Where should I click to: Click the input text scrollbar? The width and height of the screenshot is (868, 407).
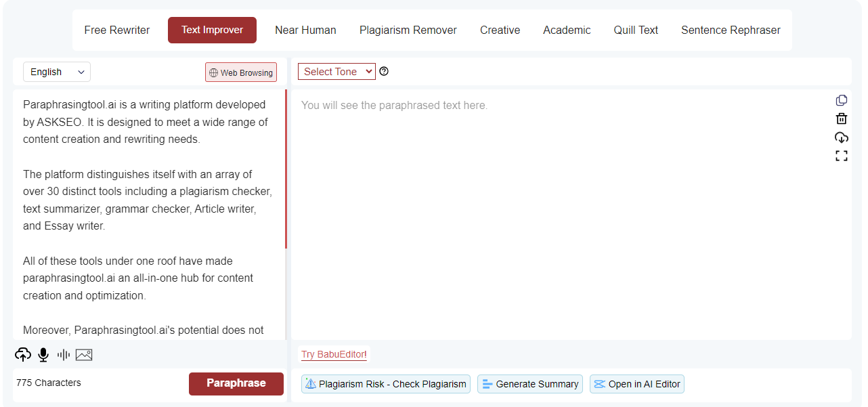pos(286,169)
